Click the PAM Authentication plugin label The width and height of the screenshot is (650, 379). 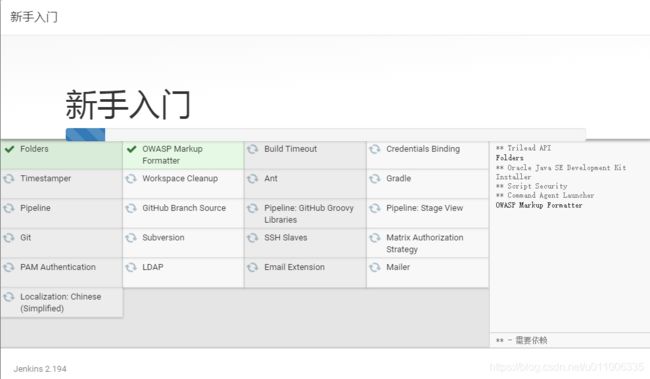click(58, 267)
